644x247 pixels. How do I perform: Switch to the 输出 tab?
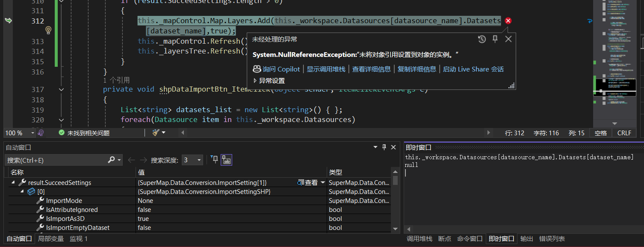(x=527, y=239)
